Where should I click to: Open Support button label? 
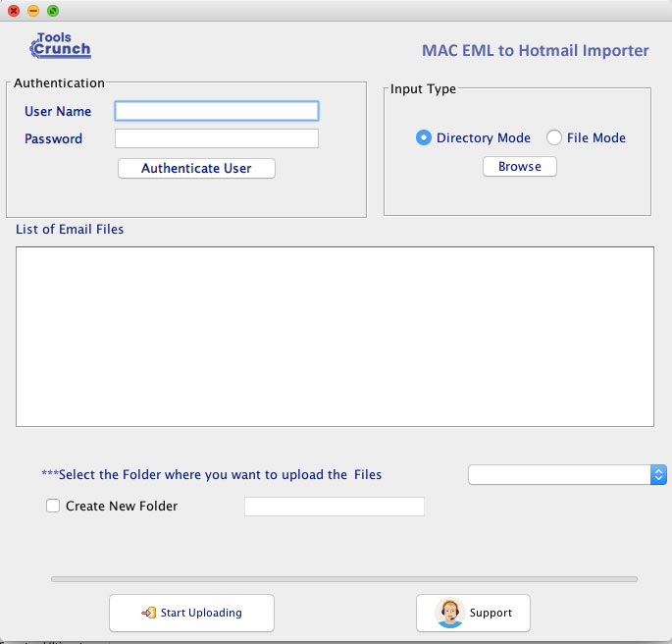[x=491, y=613]
